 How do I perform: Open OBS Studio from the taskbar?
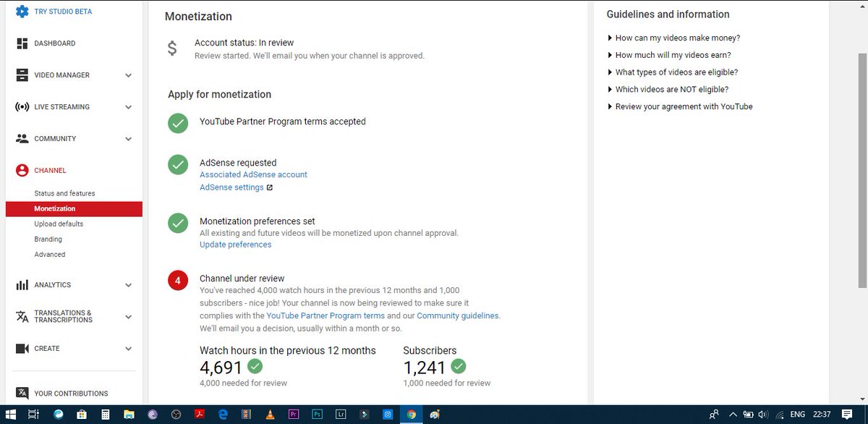click(x=176, y=415)
